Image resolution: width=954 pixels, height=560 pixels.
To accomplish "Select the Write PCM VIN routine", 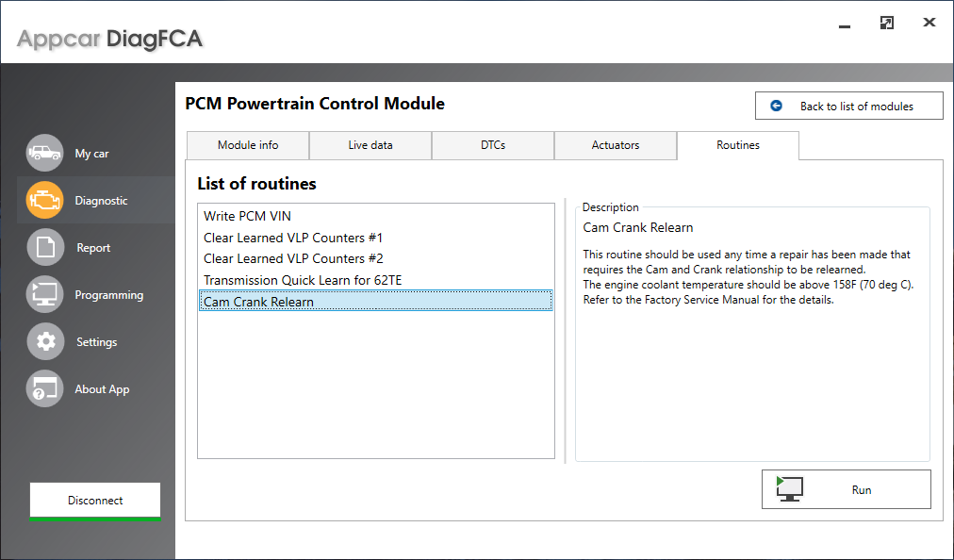I will pyautogui.click(x=376, y=216).
